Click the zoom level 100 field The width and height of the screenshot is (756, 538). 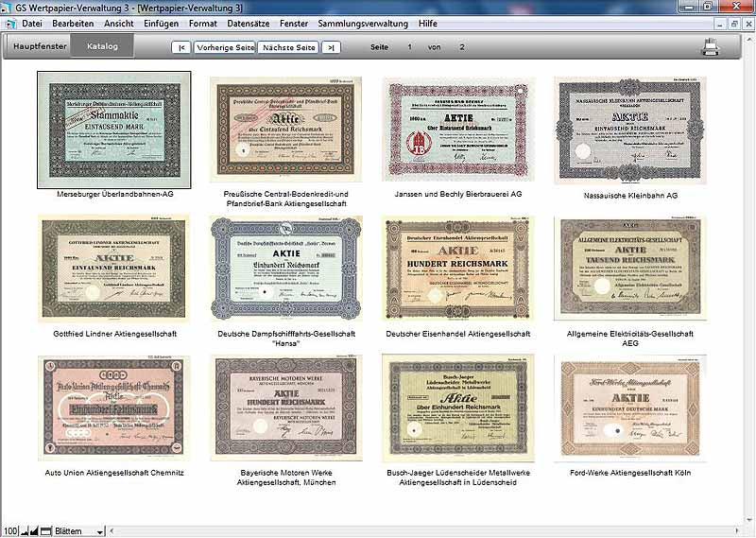9,531
